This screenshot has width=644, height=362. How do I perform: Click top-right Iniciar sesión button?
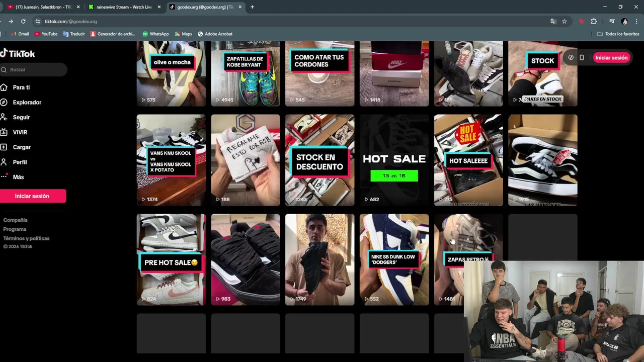click(611, 58)
